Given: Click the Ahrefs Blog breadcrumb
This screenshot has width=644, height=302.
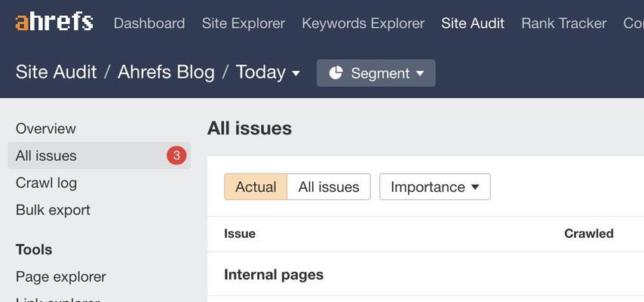Looking at the screenshot, I should (x=166, y=72).
